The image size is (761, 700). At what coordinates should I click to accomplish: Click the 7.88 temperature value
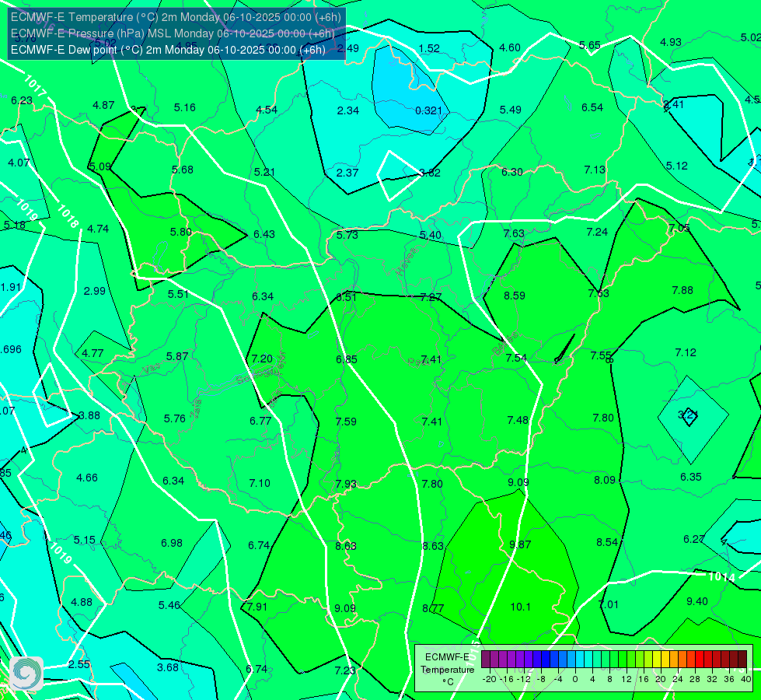682,290
